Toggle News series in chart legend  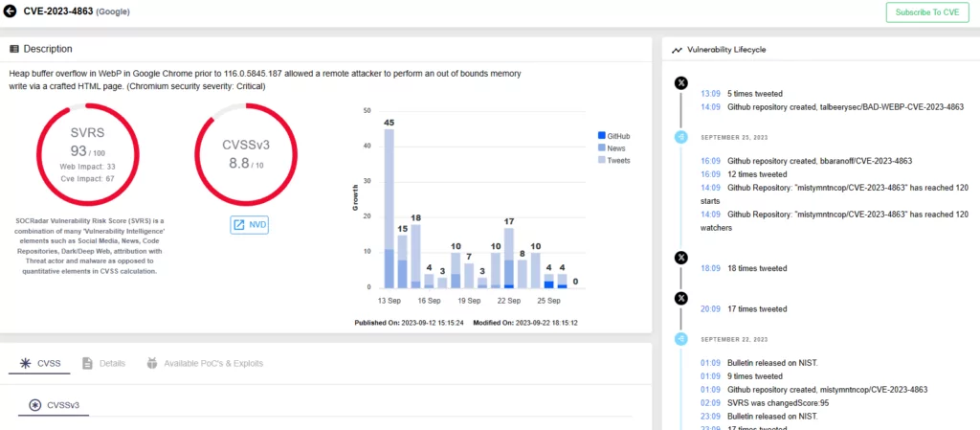coord(611,148)
